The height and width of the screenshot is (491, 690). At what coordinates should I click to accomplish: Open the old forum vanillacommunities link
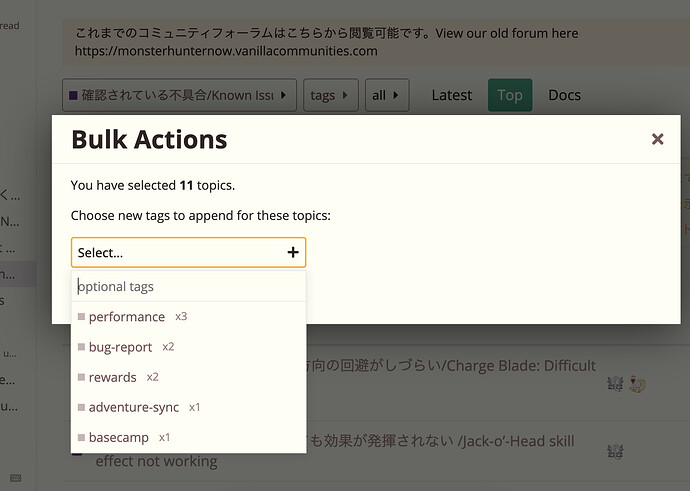(x=226, y=51)
